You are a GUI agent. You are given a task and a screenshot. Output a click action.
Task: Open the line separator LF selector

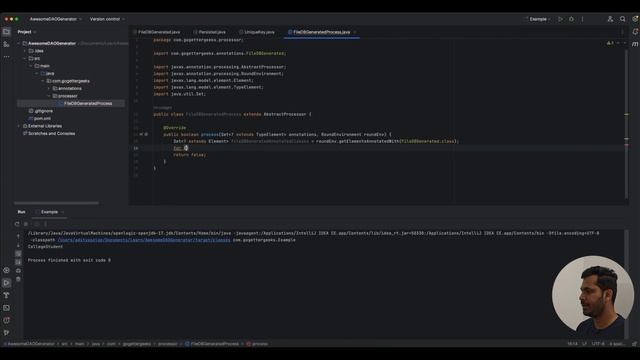pyautogui.click(x=584, y=344)
